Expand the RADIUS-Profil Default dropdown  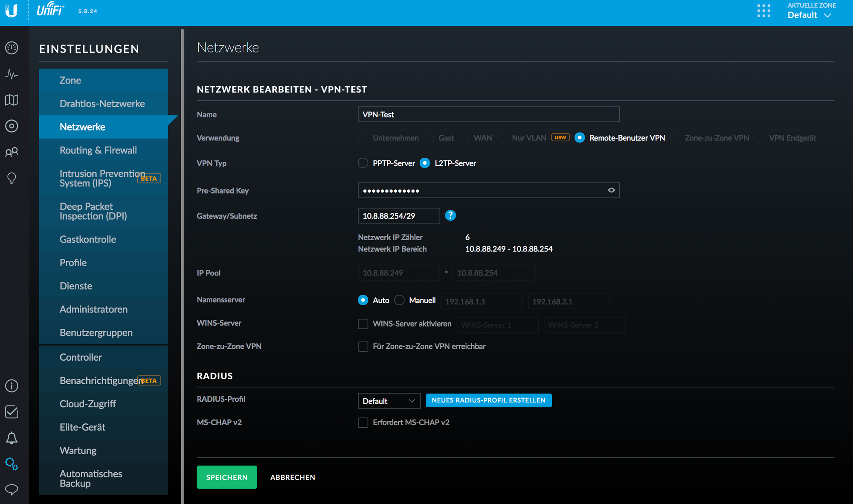(x=389, y=401)
